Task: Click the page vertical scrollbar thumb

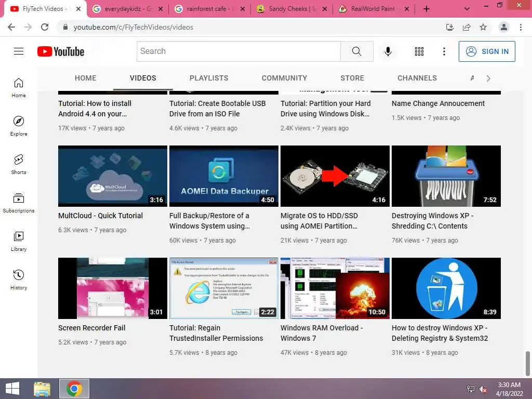Action: point(528,363)
